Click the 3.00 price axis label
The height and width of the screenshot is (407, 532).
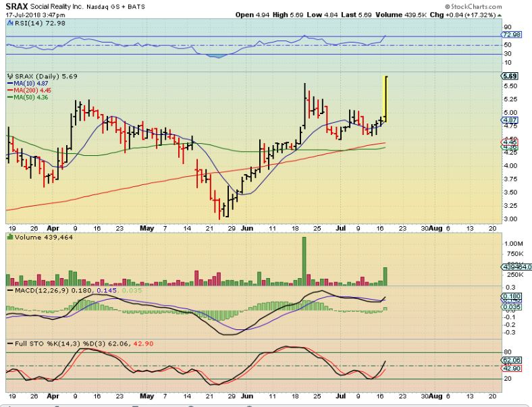(x=510, y=219)
